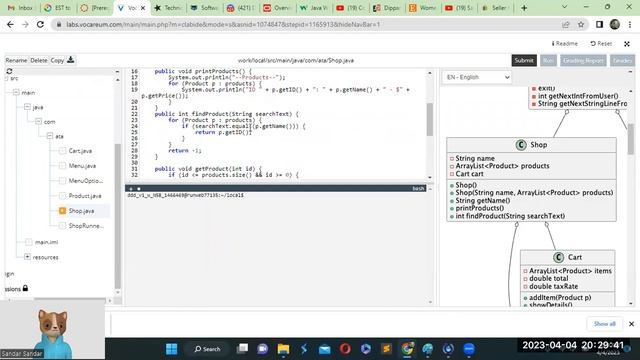Switch to the Inbox tab
The image size is (640, 360).
[20, 8]
